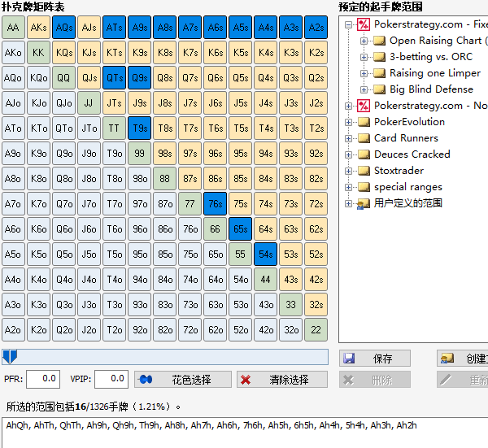Viewport: 488px width, 448px height.
Task: Expand the Open Raising Chart node
Action: (364, 41)
